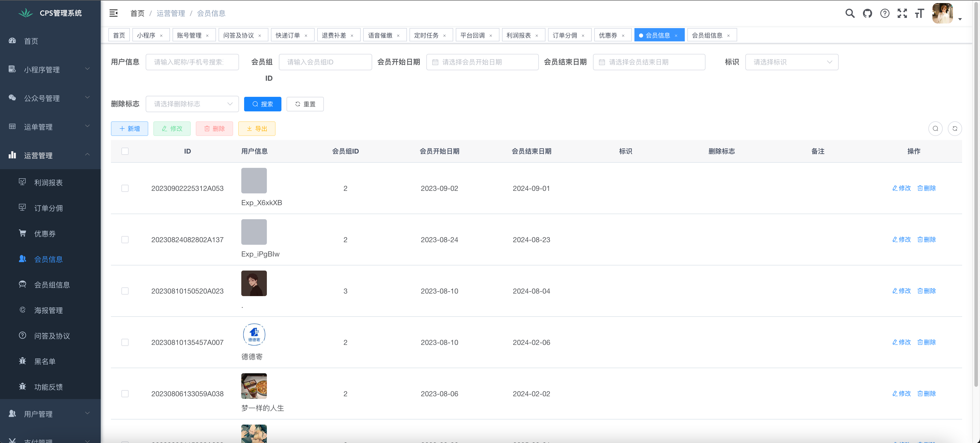Click the user avatar in header

(x=942, y=13)
